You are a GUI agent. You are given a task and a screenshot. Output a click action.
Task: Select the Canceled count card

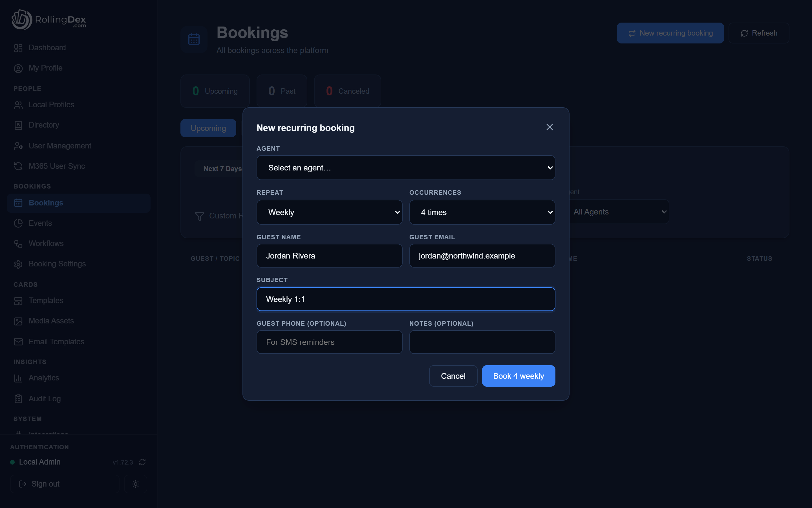tap(347, 91)
